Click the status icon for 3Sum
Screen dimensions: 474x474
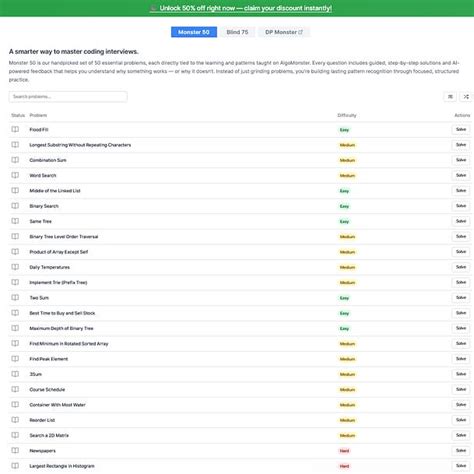pos(15,374)
